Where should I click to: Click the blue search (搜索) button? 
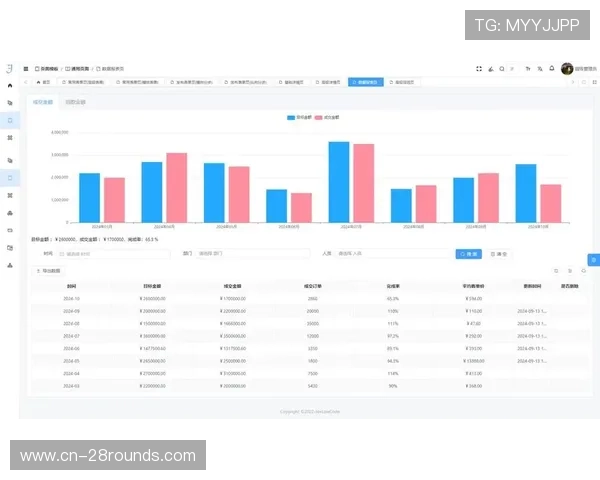(468, 254)
